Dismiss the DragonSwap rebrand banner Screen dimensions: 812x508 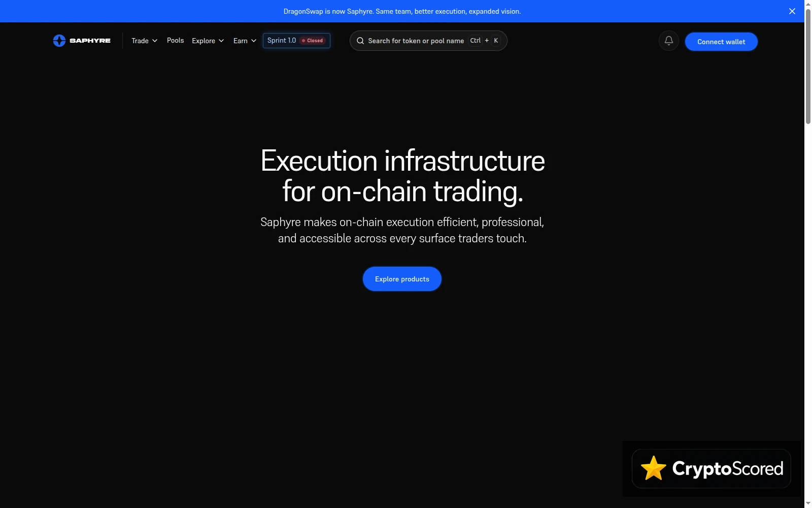792,11
